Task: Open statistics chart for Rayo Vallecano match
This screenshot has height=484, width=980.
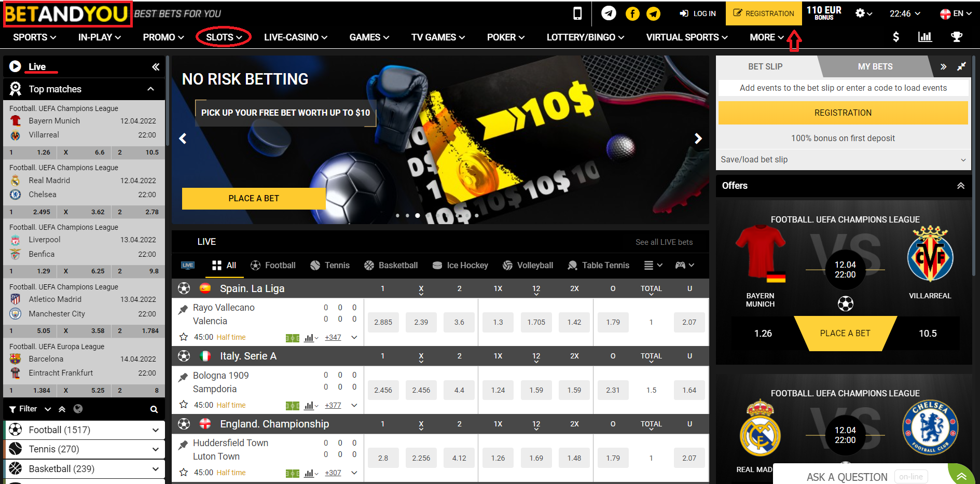Action: coord(311,338)
